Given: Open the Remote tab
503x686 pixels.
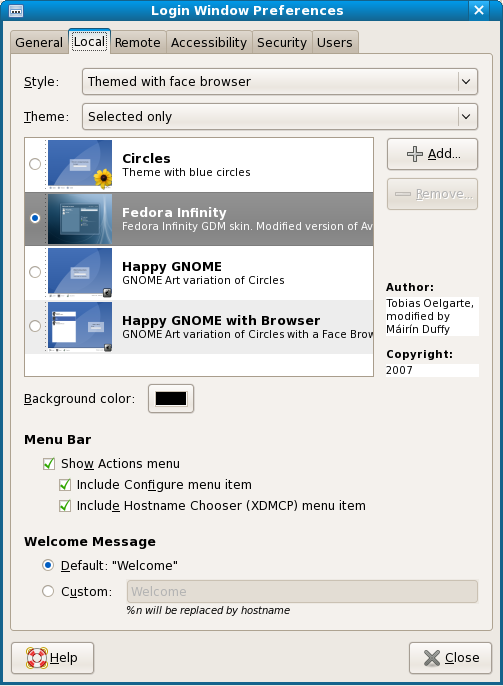Looking at the screenshot, I should click(x=138, y=42).
